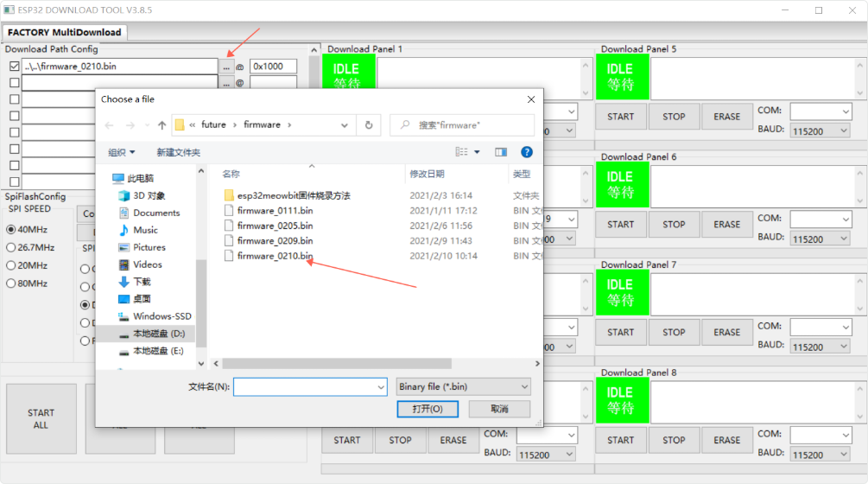Click 新建文件夹 in dialog toolbar

pyautogui.click(x=178, y=152)
